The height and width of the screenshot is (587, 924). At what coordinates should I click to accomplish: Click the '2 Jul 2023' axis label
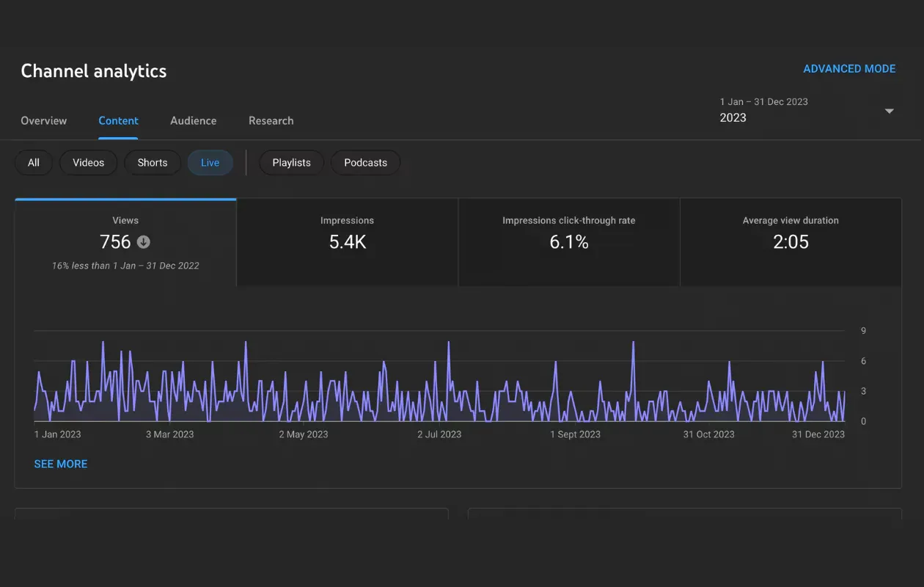coord(439,434)
